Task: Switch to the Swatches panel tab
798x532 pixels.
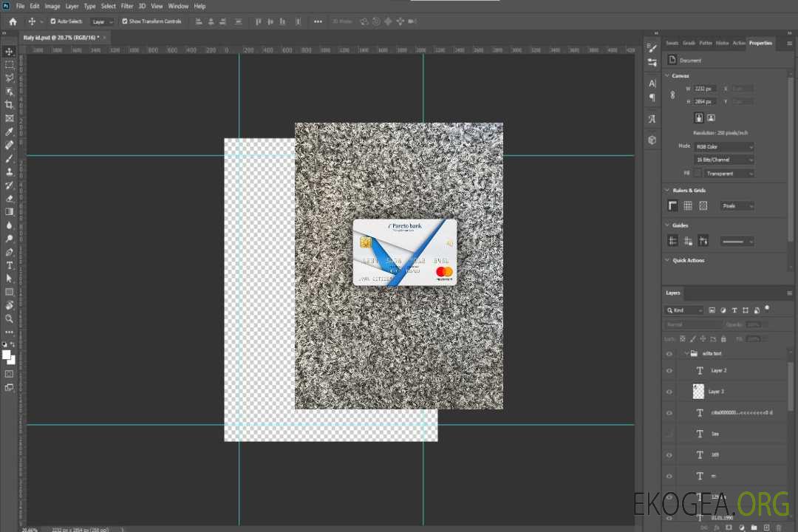Action: (x=671, y=43)
